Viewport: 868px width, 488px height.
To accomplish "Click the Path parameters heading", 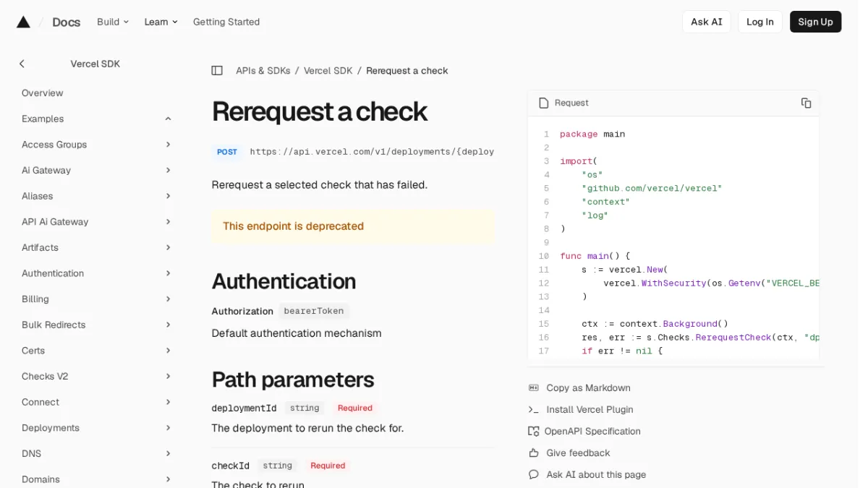I will (292, 380).
